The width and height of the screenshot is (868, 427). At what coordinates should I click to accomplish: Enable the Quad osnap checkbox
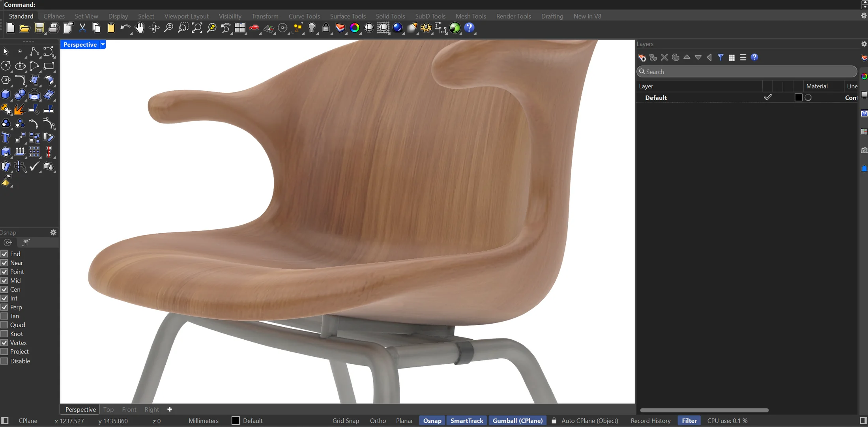(x=4, y=325)
